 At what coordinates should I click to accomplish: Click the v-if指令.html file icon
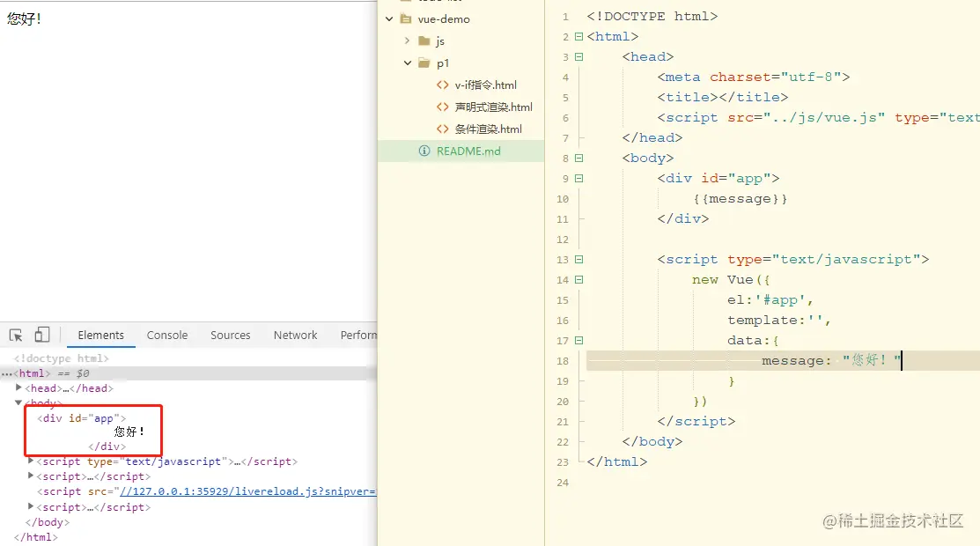tap(443, 85)
